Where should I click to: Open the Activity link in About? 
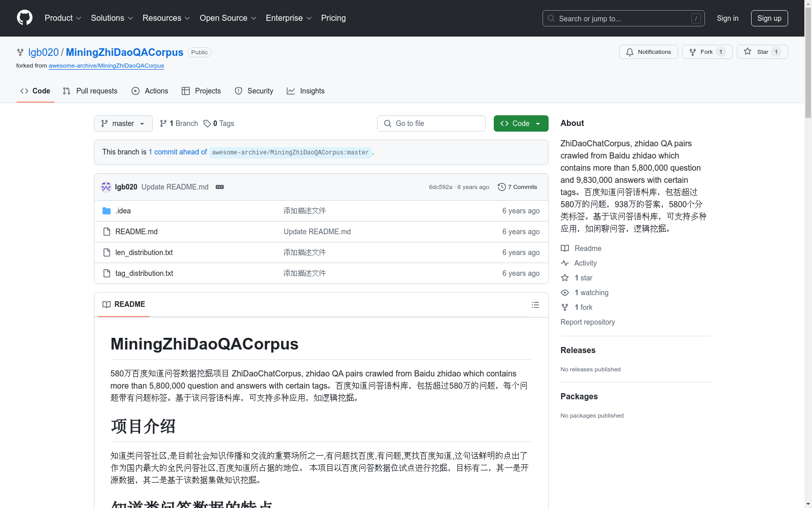579,263
